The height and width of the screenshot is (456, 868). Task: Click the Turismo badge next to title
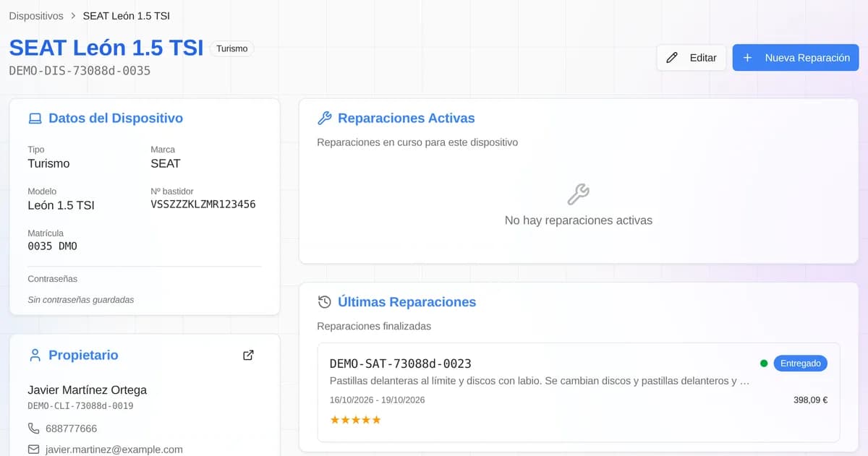(231, 48)
